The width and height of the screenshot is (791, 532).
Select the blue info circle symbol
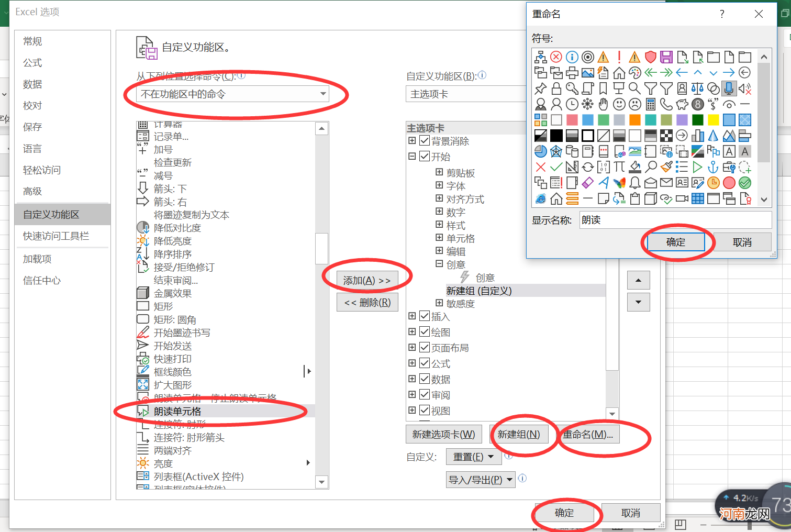pyautogui.click(x=572, y=57)
